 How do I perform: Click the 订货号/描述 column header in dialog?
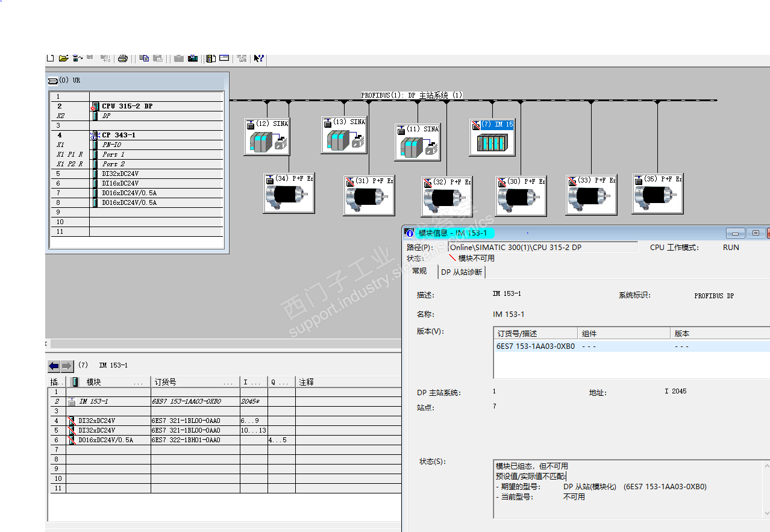click(x=535, y=333)
